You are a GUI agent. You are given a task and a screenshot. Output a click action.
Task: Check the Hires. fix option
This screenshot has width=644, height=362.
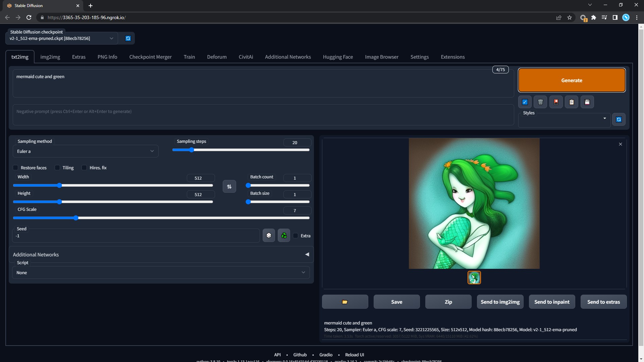point(84,168)
